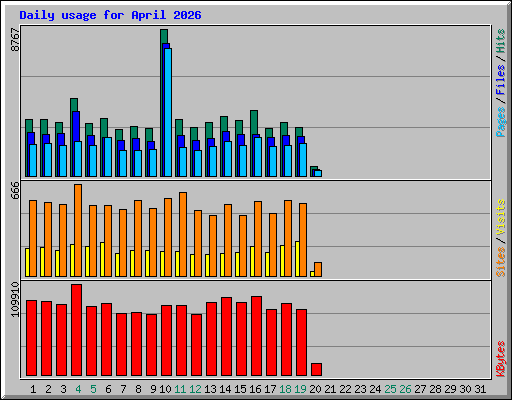This screenshot has height=400, width=512.
Task: Click the day 7 axis label
Action: pos(123,389)
